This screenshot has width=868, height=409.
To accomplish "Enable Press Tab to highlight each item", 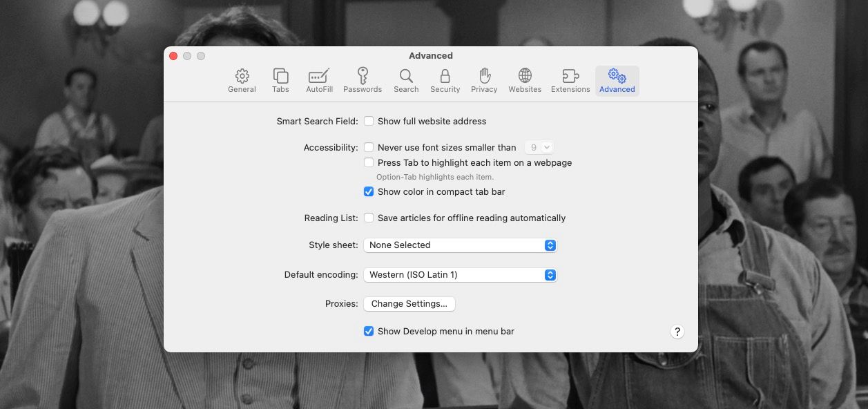I will pos(369,162).
